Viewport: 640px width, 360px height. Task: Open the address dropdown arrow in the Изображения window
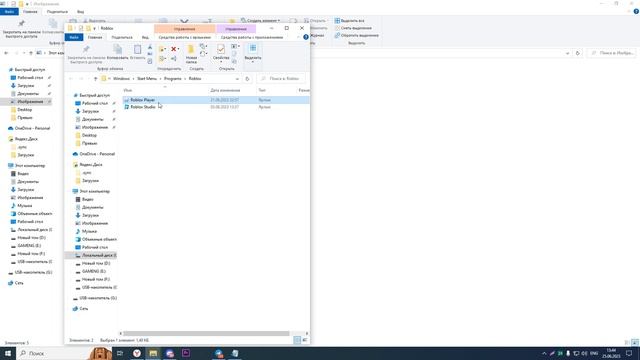(567, 53)
